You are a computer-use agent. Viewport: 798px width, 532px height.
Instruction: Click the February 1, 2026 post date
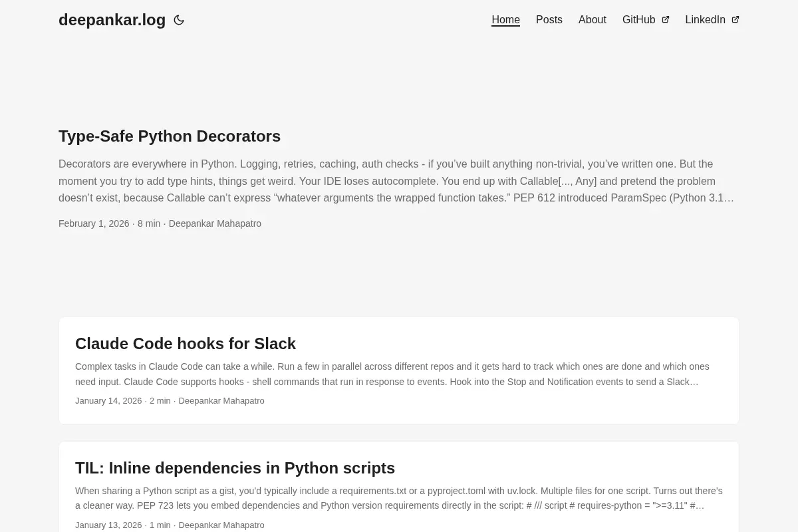point(94,223)
